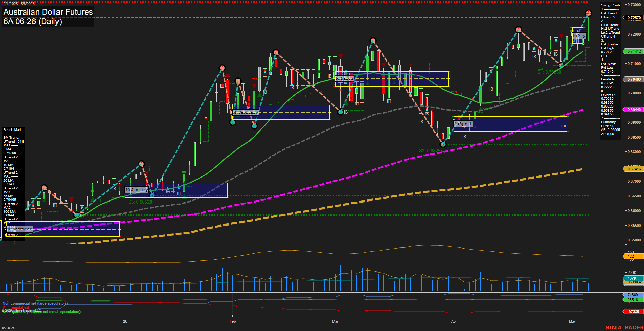Click the 12/1/2025 - 5/6/2026 date range

point(18,4)
